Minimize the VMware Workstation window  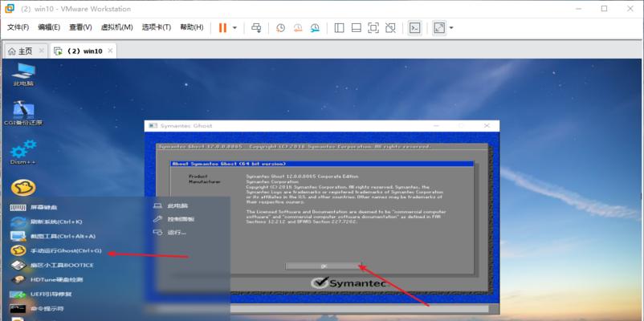click(578, 9)
